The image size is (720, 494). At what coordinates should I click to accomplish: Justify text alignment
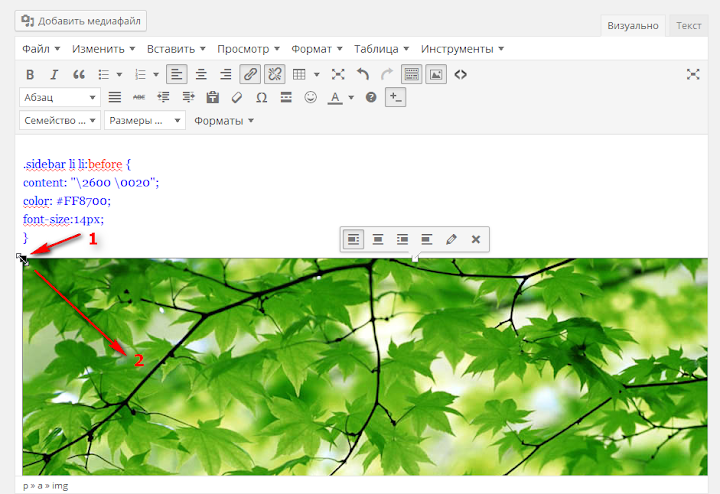114,97
